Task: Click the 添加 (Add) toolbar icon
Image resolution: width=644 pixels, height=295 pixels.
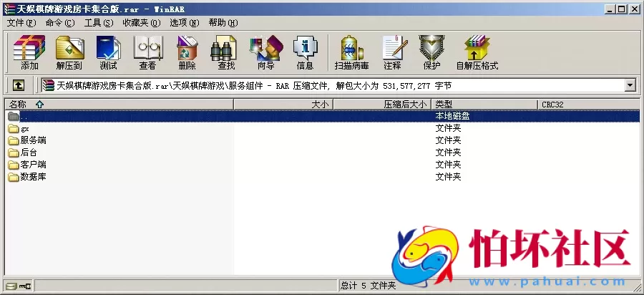Action: [29, 52]
